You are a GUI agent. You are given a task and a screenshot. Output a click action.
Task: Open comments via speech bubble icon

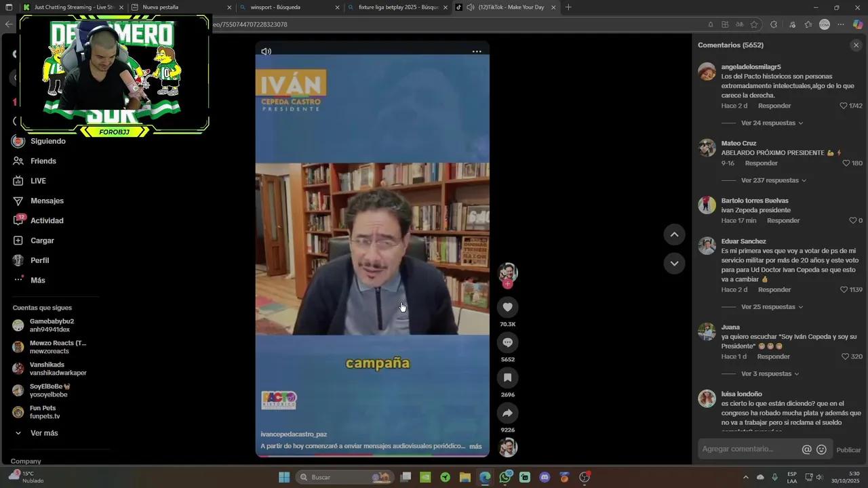[507, 342]
